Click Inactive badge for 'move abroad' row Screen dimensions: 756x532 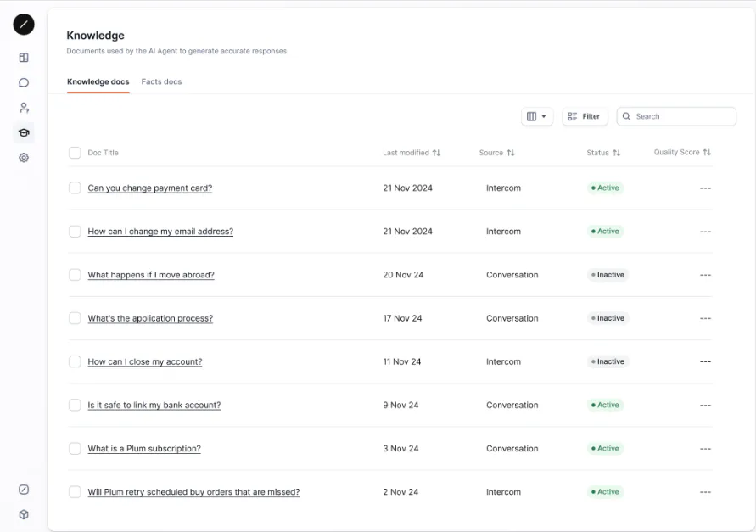[x=608, y=275]
